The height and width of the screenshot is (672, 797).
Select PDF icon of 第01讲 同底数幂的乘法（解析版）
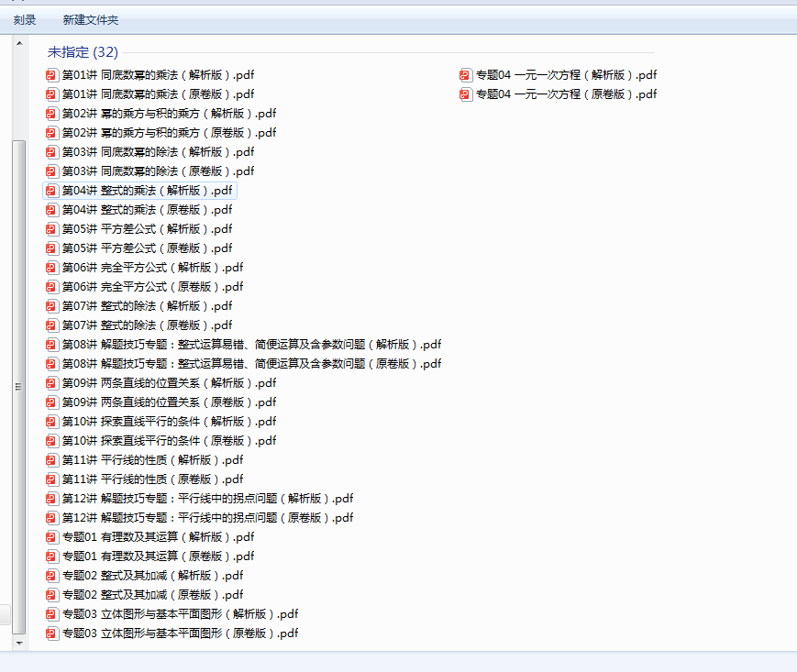[52, 75]
